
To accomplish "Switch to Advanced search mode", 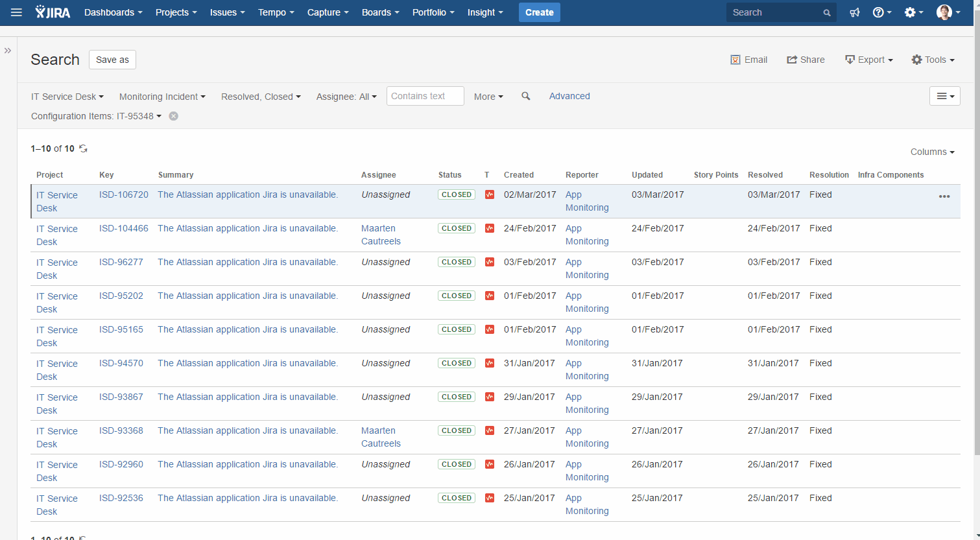I will [x=569, y=96].
